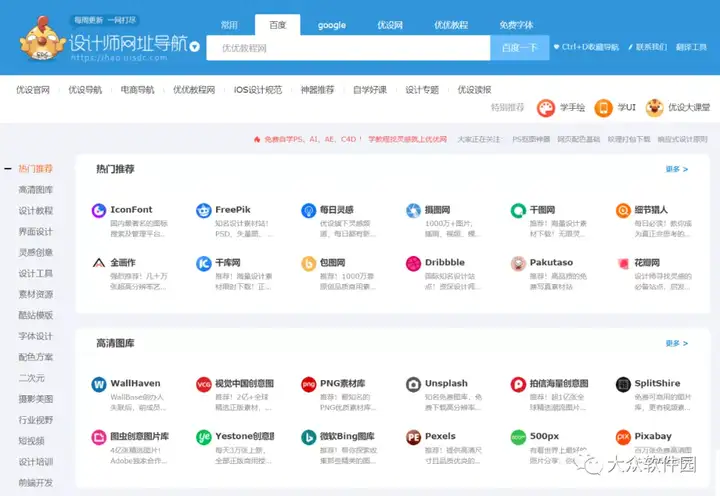This screenshot has width=720, height=496.
Task: Select the 免费字体 search tab
Action: point(516,25)
